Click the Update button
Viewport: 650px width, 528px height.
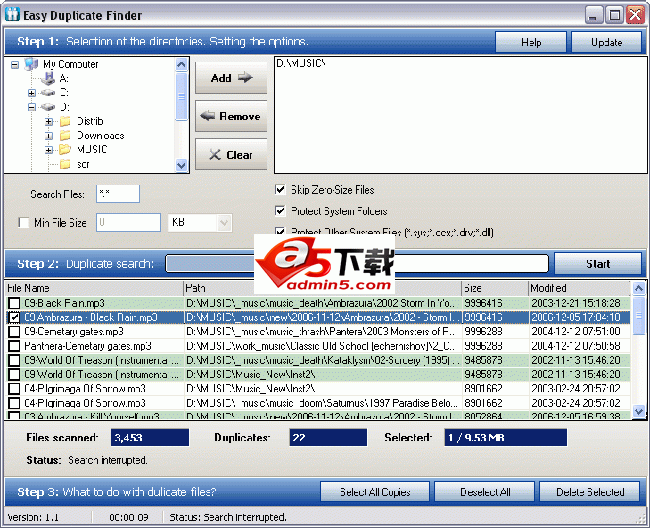pyautogui.click(x=606, y=42)
